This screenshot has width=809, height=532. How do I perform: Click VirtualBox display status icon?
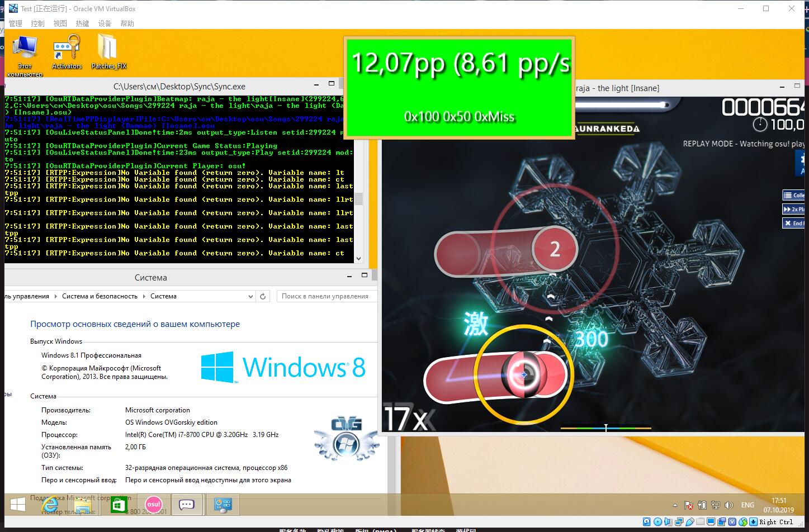[711, 522]
